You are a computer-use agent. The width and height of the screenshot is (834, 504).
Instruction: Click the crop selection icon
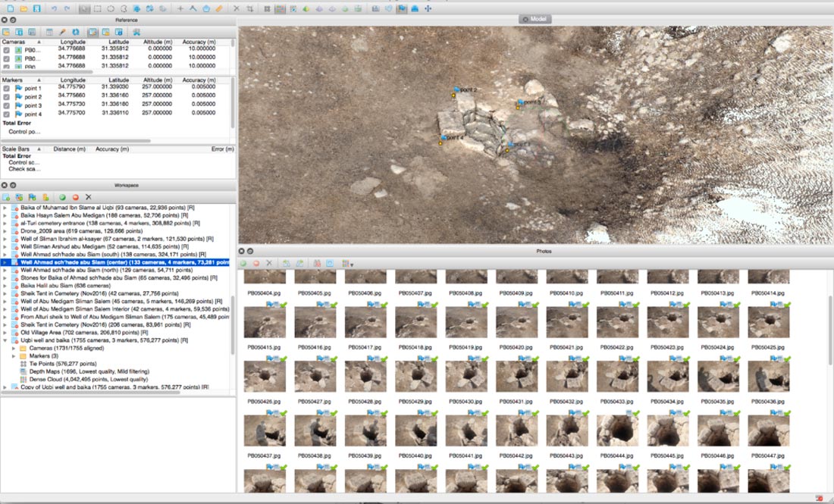pos(251,8)
